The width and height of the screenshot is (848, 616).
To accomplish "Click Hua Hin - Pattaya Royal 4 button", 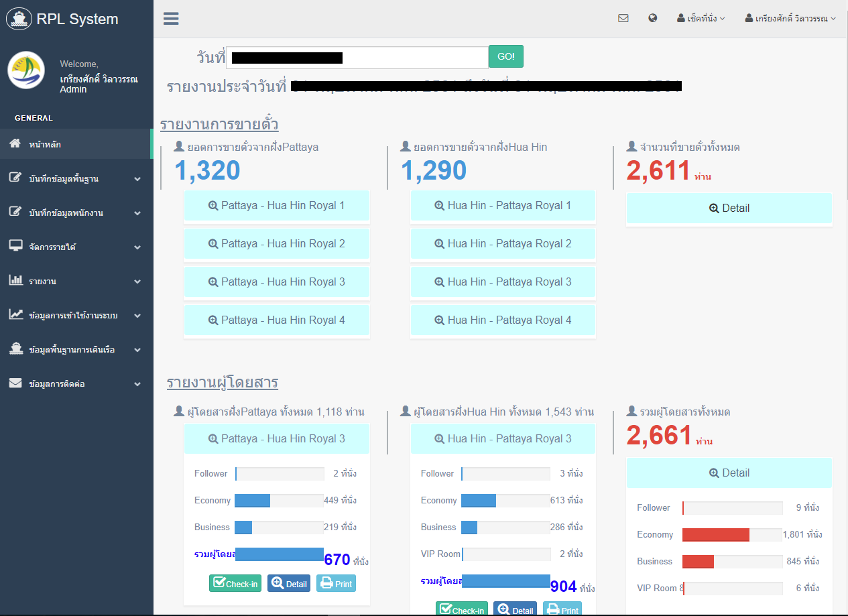I will [x=503, y=320].
